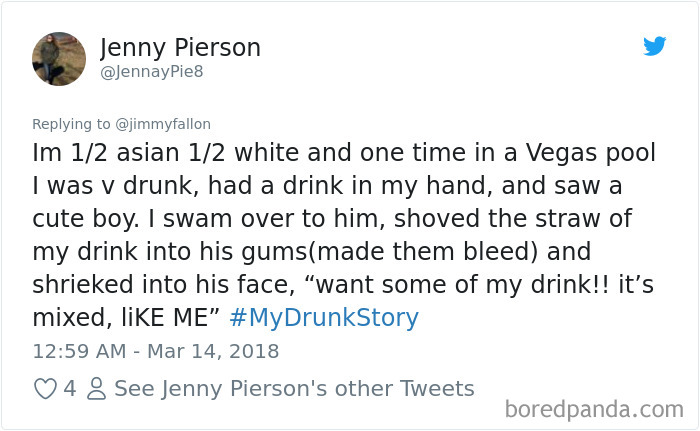This screenshot has width=700, height=431.
Task: See Jenny Pierson's other Tweets
Action: 294,389
